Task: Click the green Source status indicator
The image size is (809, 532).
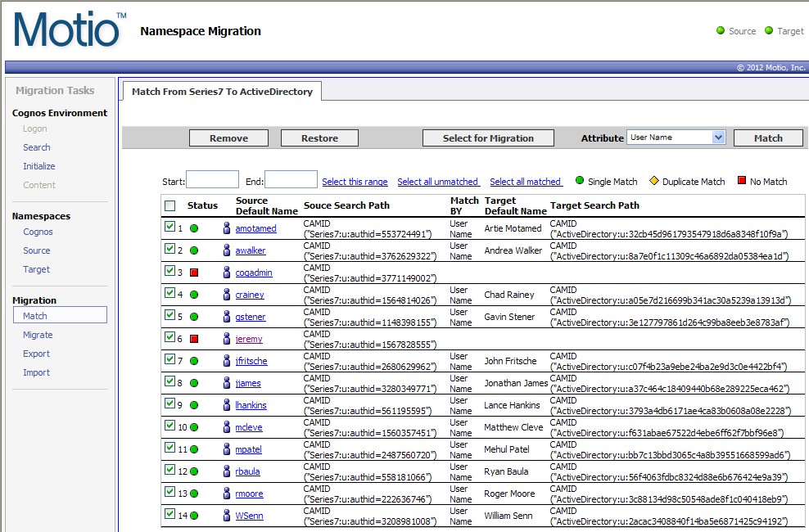Action: click(x=721, y=30)
